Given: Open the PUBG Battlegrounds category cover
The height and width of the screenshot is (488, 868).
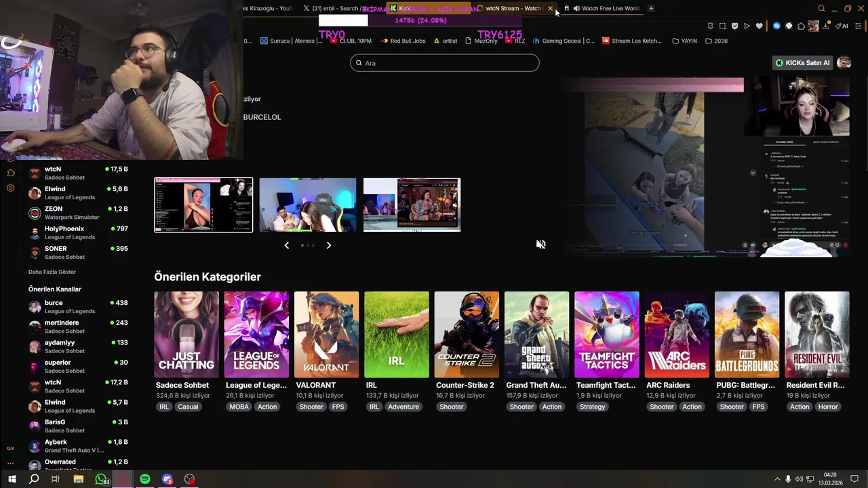Looking at the screenshot, I should [747, 334].
